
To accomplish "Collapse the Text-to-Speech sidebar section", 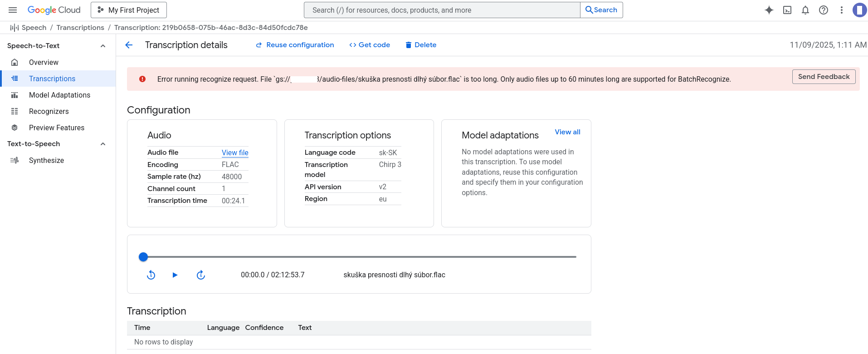I will (x=103, y=144).
